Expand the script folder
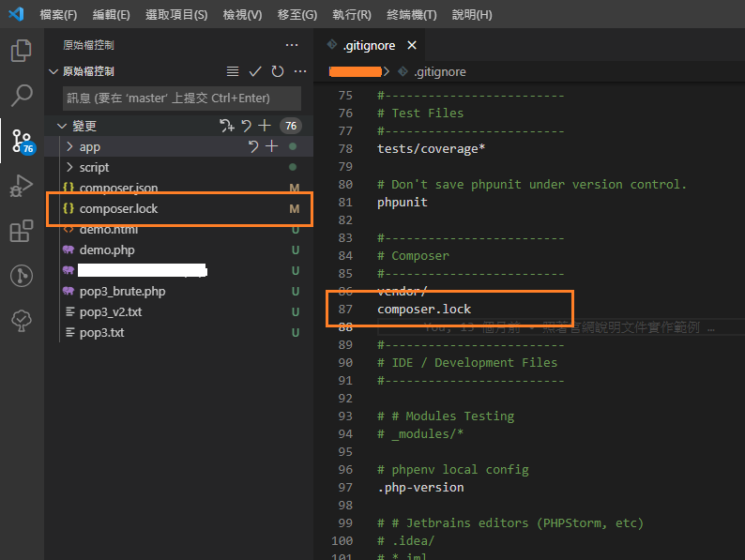Screen dimensions: 745x560 pyautogui.click(x=69, y=167)
